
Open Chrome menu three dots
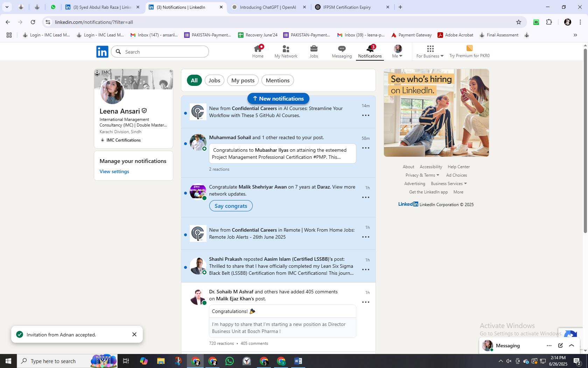tap(580, 22)
